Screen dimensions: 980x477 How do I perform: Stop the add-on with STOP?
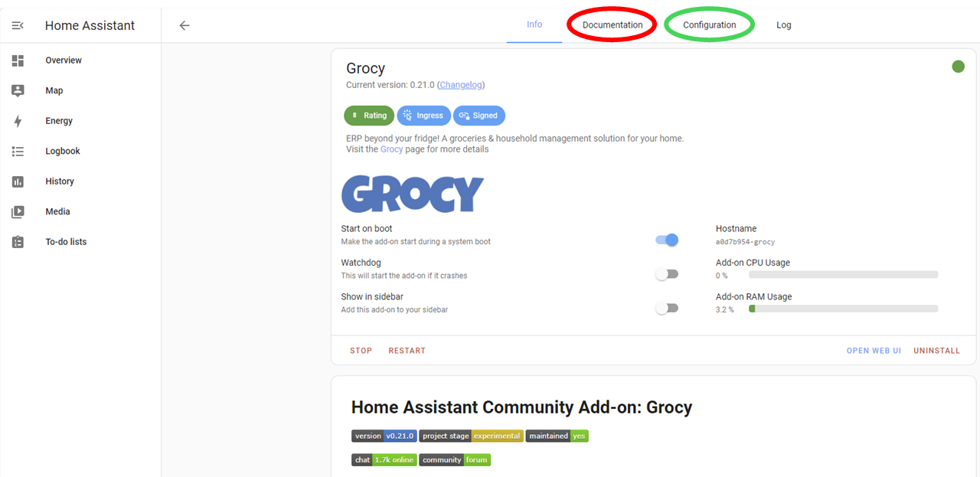click(361, 351)
